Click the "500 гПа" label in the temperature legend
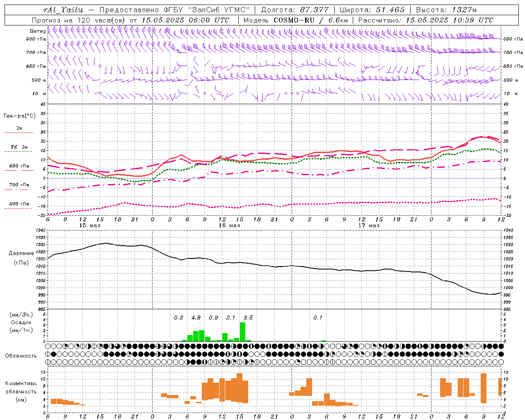 19,204
